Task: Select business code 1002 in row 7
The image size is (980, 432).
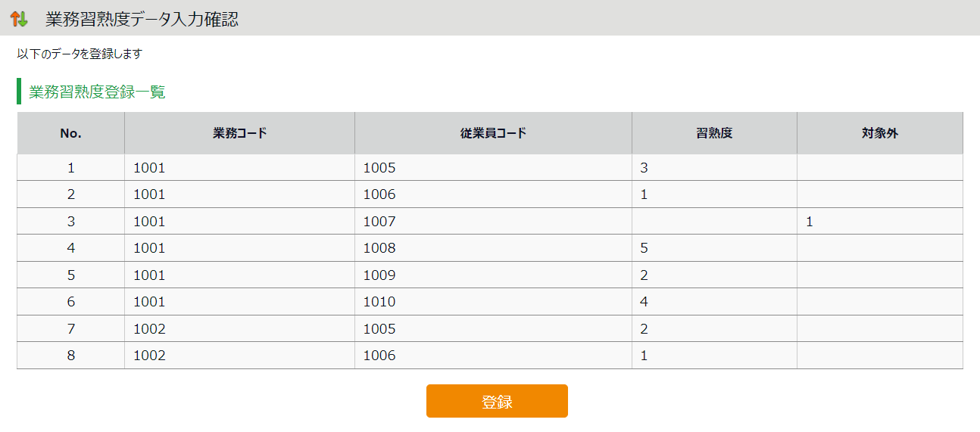Action: 149,329
